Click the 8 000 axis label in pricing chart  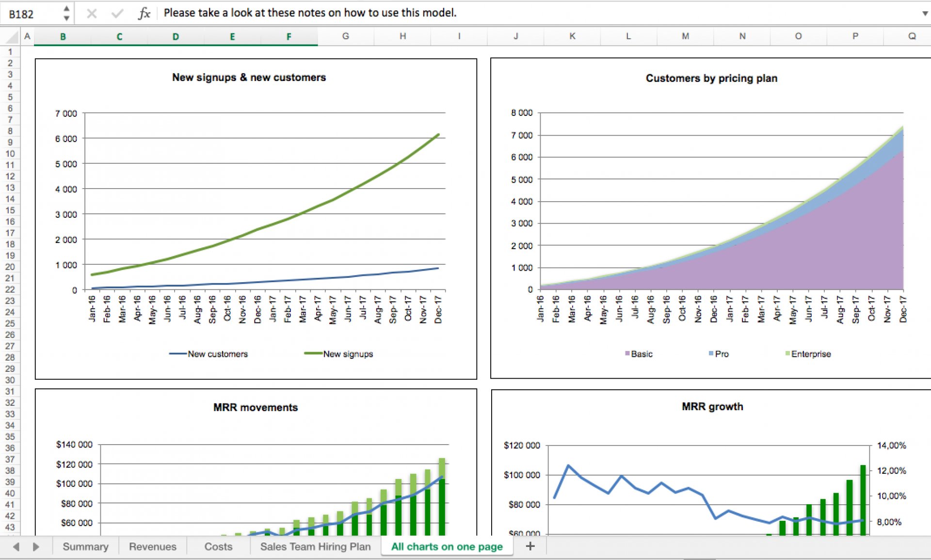coord(522,113)
